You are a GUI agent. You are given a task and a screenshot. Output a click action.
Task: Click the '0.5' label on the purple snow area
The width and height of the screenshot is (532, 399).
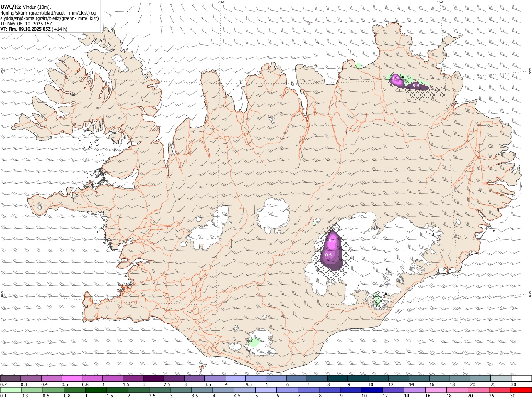pyautogui.click(x=328, y=255)
